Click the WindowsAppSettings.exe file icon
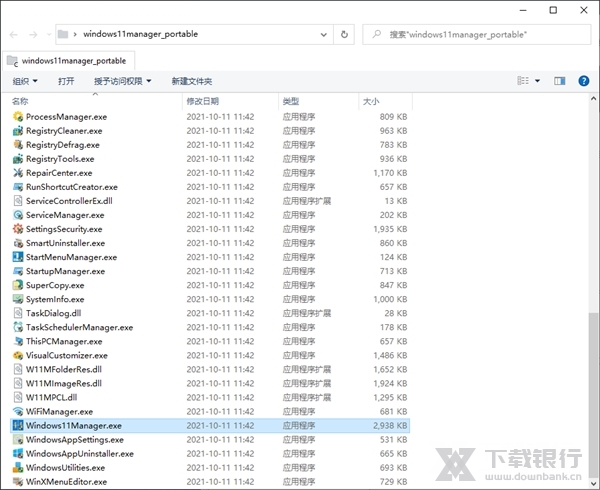Image resolution: width=600 pixels, height=490 pixels. (x=18, y=440)
